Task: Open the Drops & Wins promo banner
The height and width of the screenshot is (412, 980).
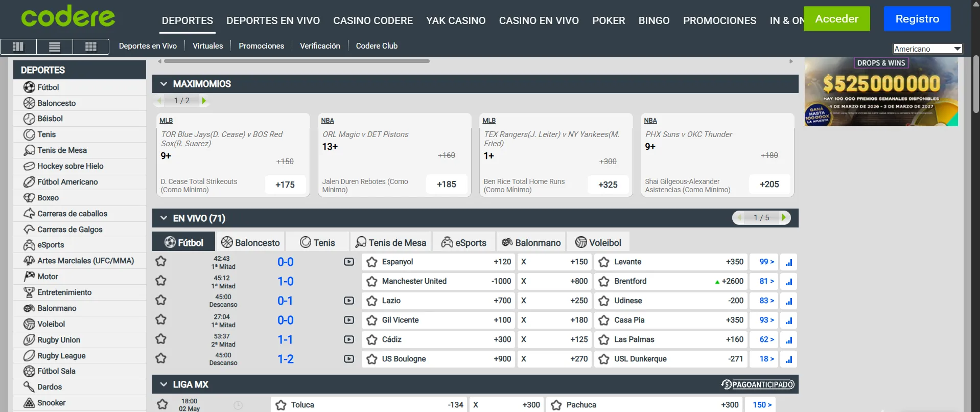Action: tap(881, 92)
